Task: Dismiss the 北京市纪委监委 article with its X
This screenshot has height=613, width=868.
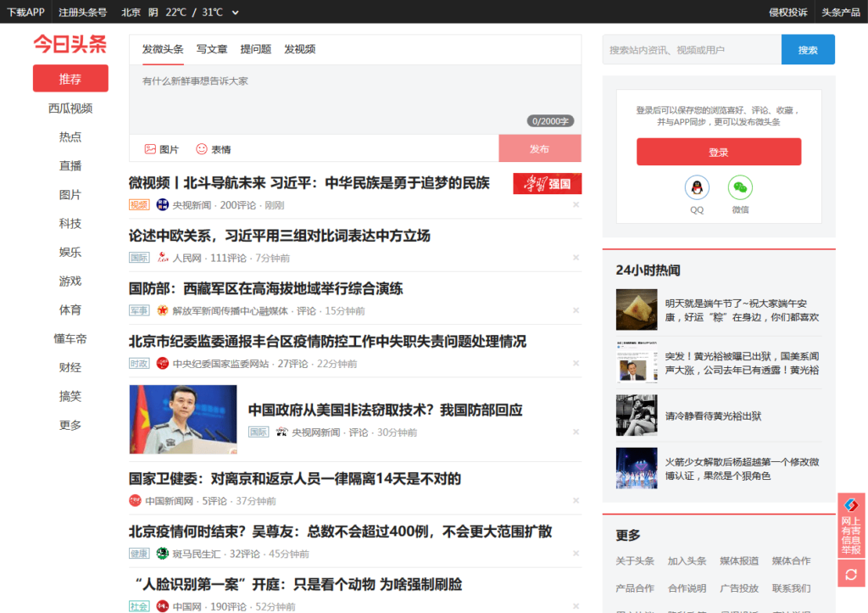Action: click(576, 363)
